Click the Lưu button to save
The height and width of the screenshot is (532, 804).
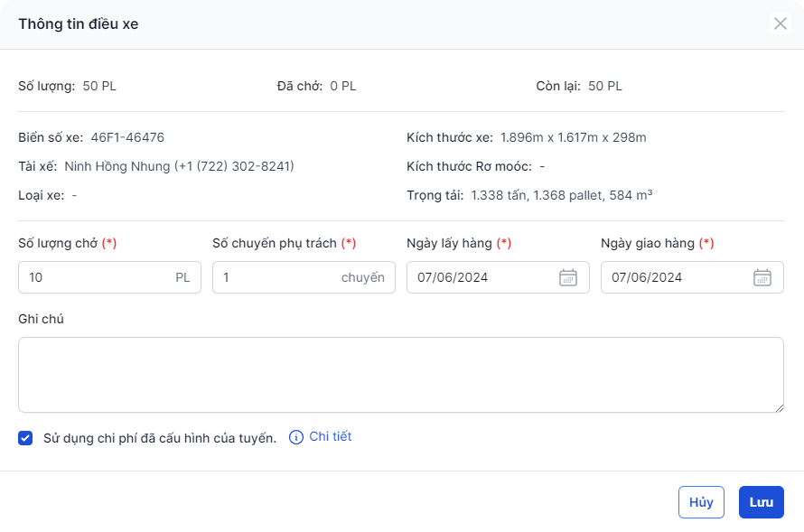coord(761,502)
